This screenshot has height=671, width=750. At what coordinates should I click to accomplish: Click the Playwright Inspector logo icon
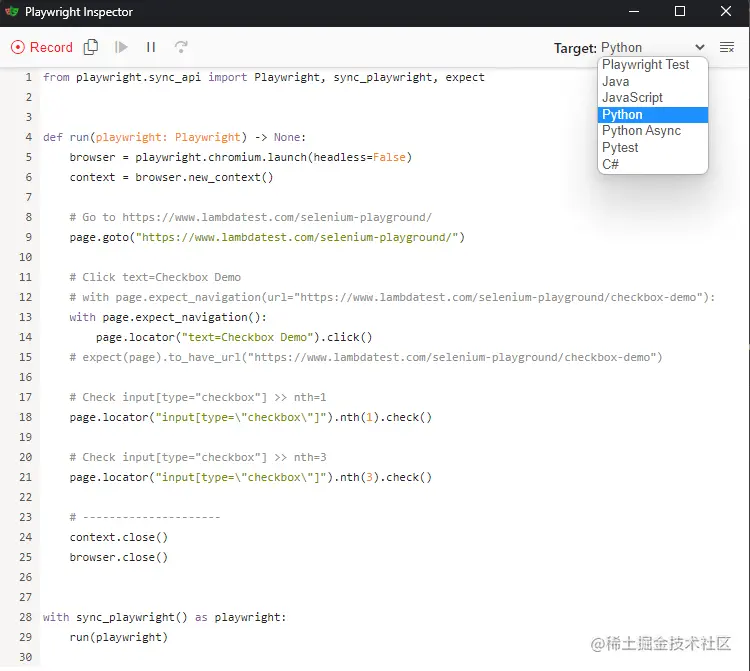(x=11, y=11)
